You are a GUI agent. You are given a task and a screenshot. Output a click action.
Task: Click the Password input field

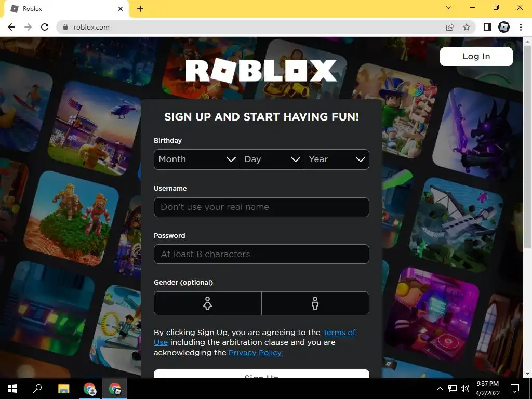point(261,254)
